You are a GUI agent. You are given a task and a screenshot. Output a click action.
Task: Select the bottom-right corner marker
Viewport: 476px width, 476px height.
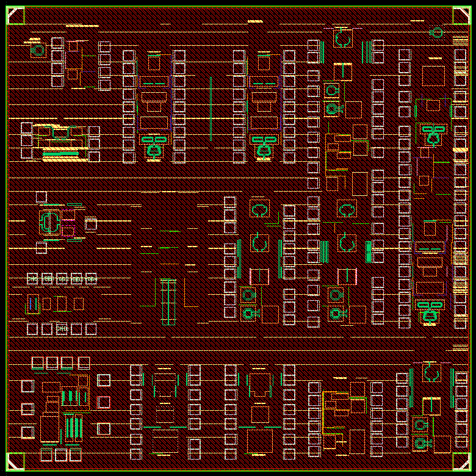461,461
